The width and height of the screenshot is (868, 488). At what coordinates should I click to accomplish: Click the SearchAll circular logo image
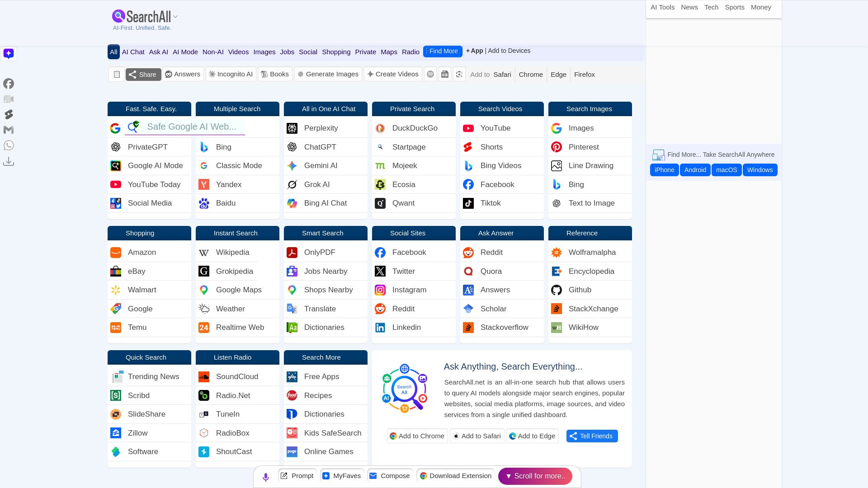[405, 388]
